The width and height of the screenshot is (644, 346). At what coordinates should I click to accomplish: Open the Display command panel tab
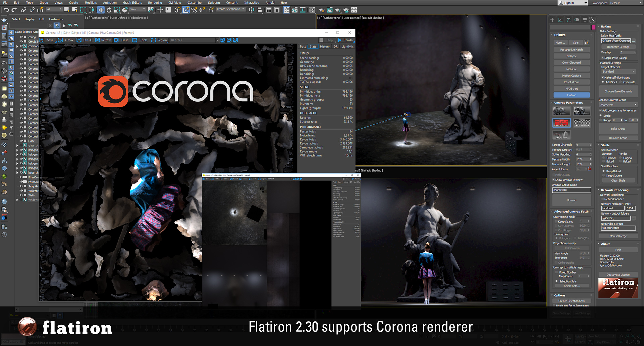(585, 20)
